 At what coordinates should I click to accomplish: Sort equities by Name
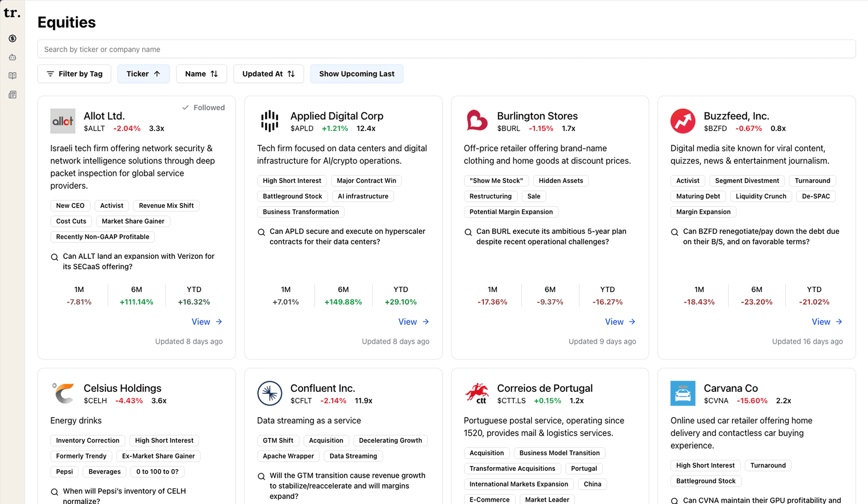(x=201, y=74)
